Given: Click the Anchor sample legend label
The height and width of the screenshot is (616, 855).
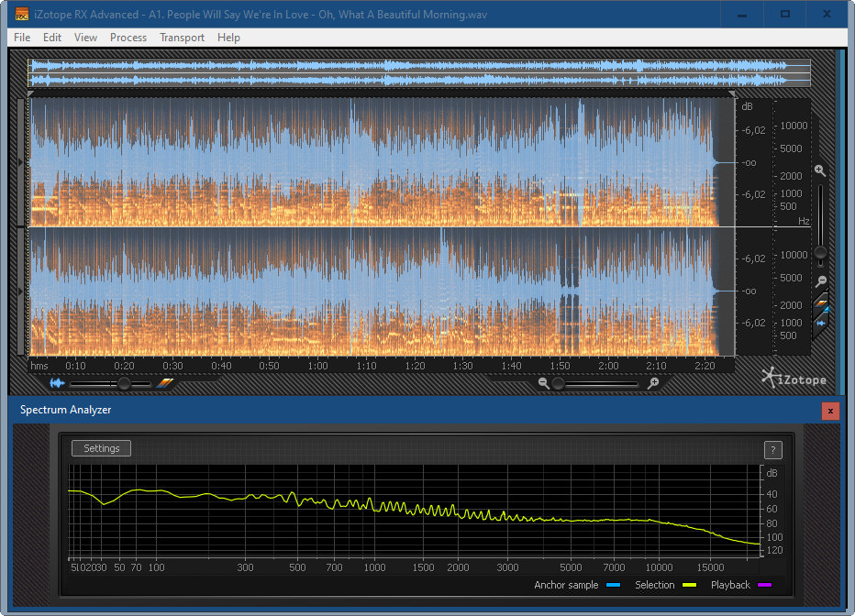Looking at the screenshot, I should 566,585.
